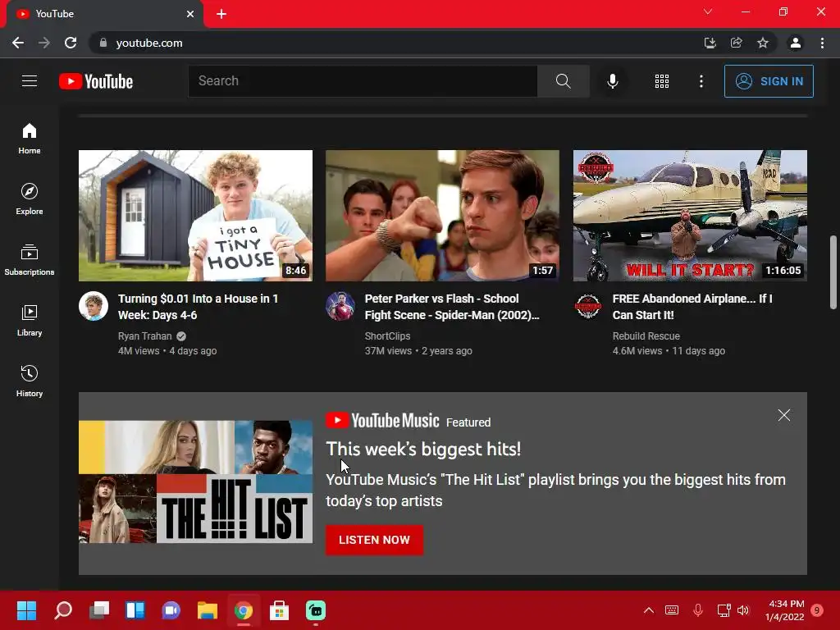The width and height of the screenshot is (840, 630).
Task: Click the LISTEN NOW button
Action: click(x=374, y=540)
